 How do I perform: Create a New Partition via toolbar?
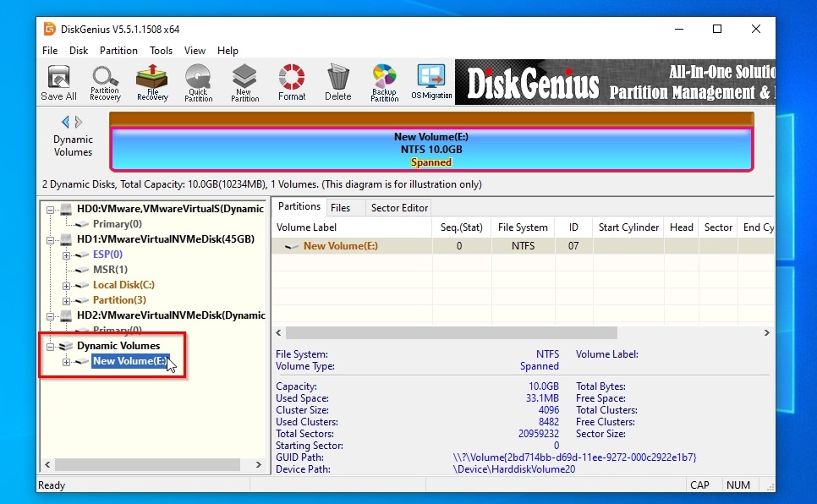coord(244,83)
